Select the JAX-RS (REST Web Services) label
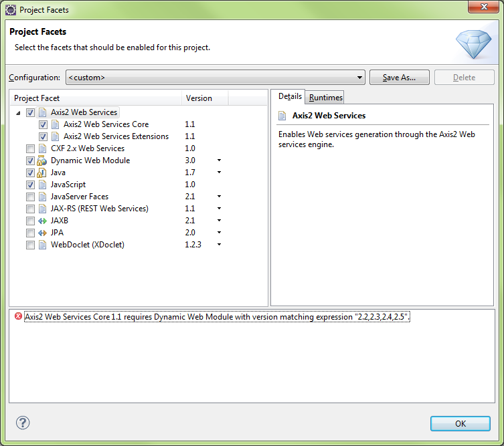 [99, 209]
